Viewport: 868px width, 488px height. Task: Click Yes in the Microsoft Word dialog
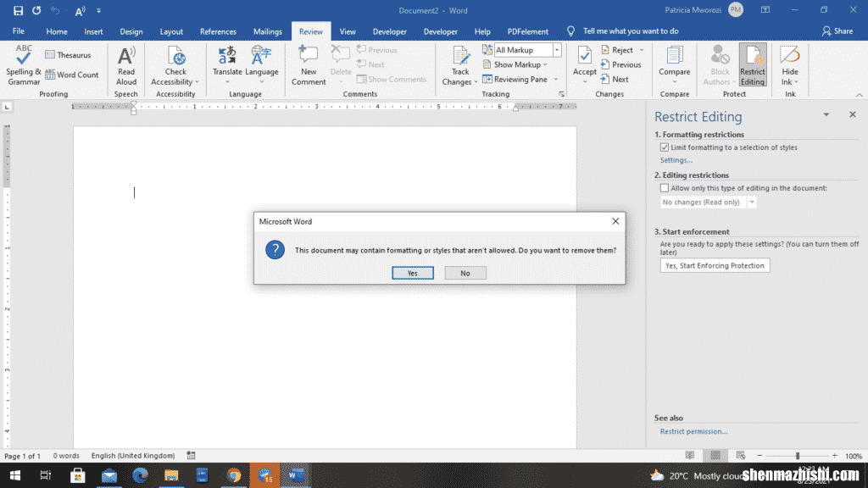[413, 273]
